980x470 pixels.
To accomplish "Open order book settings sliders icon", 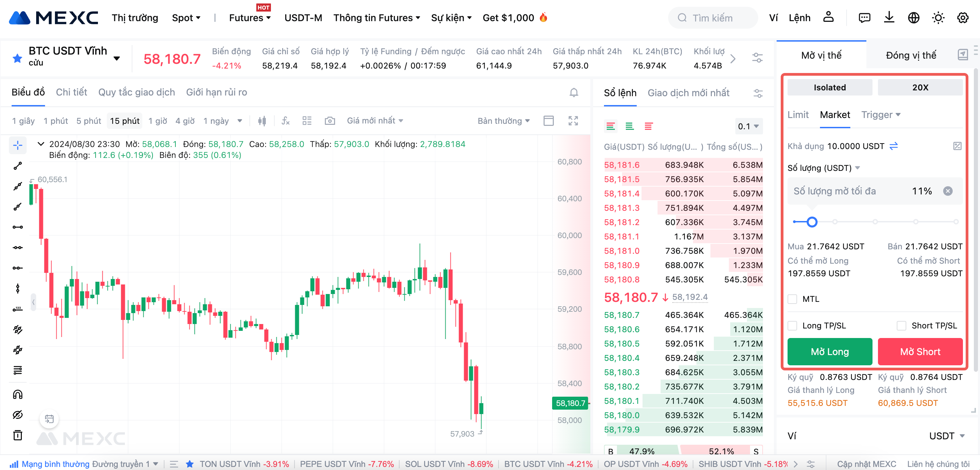I will [x=758, y=93].
